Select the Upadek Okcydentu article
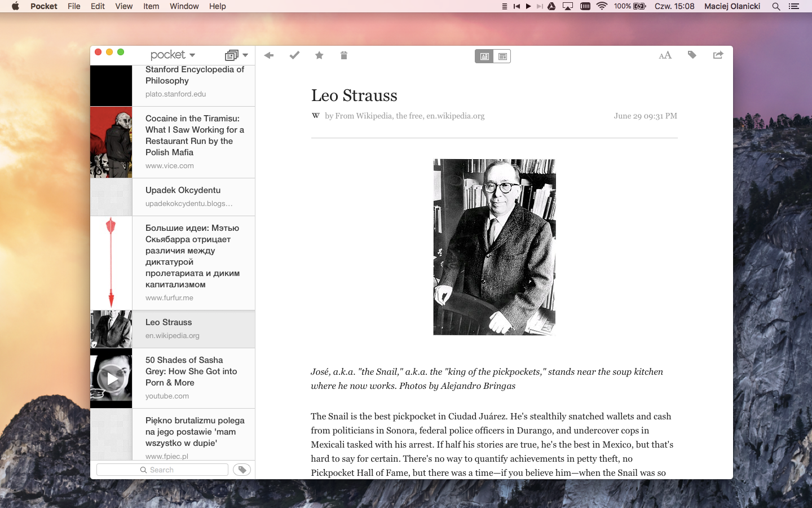Image resolution: width=812 pixels, height=508 pixels. pos(183,191)
